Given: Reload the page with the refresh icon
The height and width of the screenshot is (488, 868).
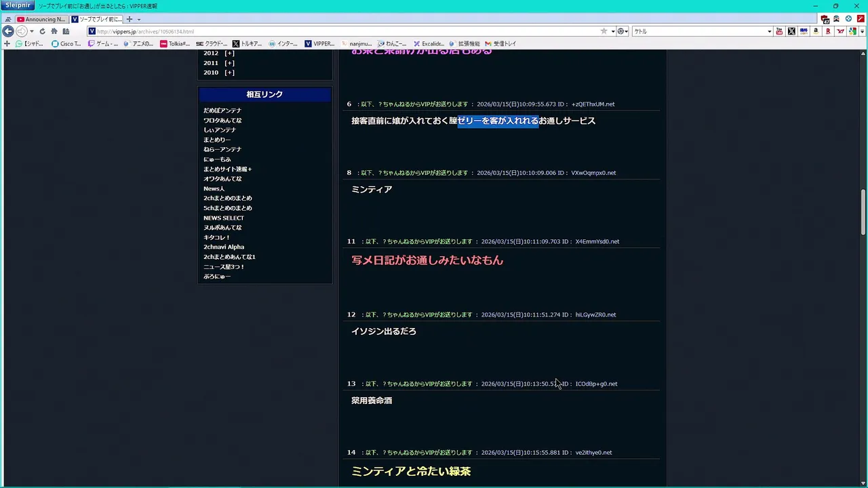Looking at the screenshot, I should pyautogui.click(x=43, y=31).
